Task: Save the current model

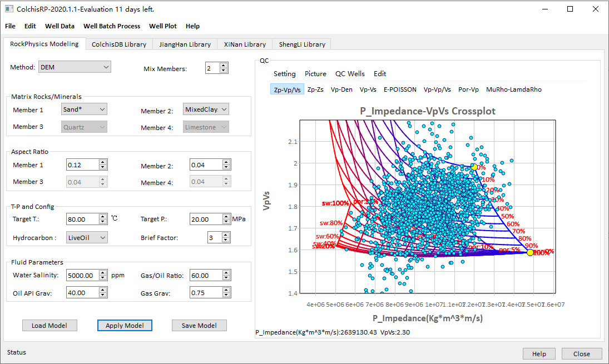Action: (199, 326)
